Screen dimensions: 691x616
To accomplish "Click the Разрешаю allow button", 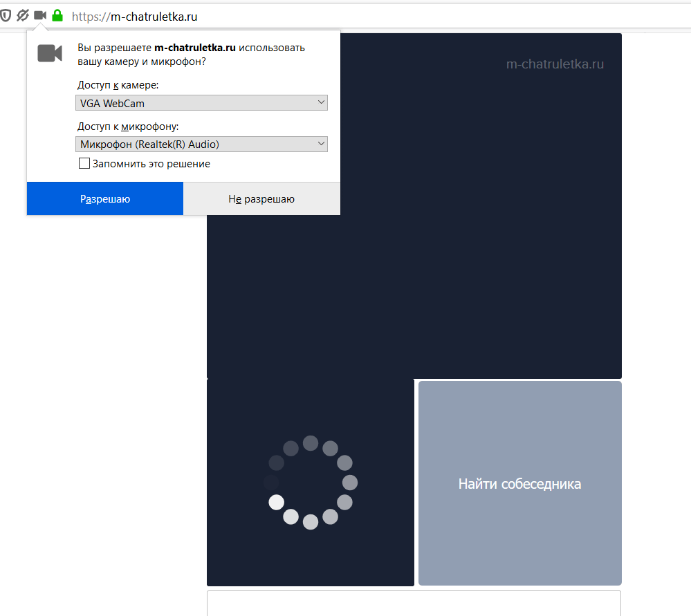I will (x=105, y=198).
